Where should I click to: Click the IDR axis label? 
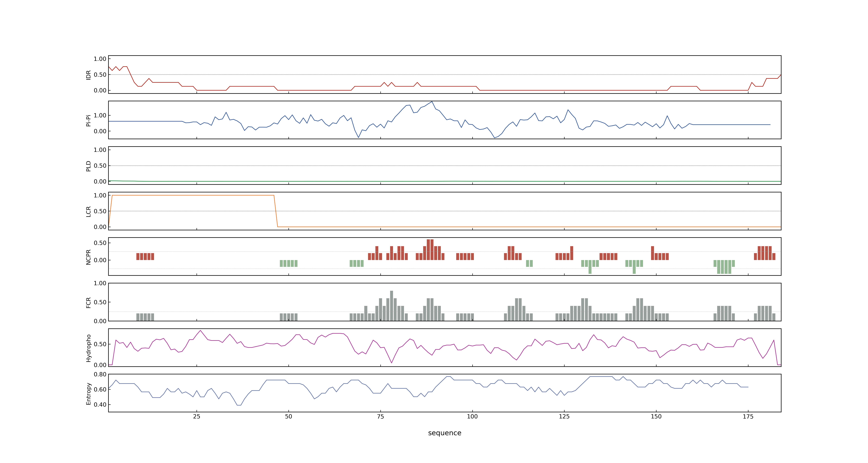tap(88, 75)
